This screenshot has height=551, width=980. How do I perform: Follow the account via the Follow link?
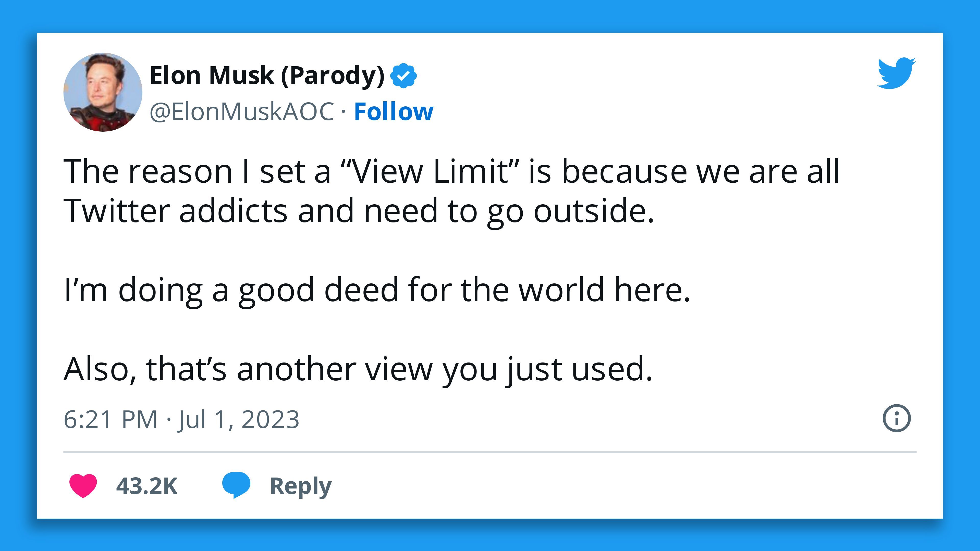[x=393, y=112]
